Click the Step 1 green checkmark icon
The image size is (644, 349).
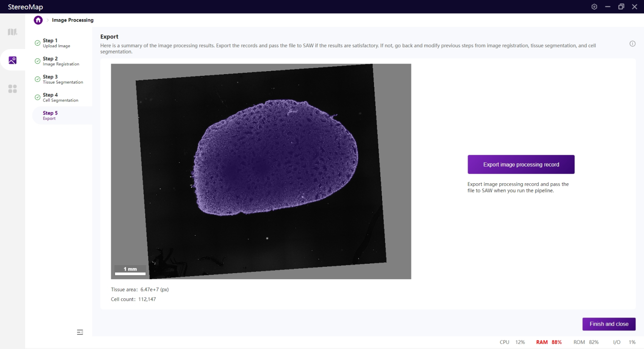[x=37, y=43]
